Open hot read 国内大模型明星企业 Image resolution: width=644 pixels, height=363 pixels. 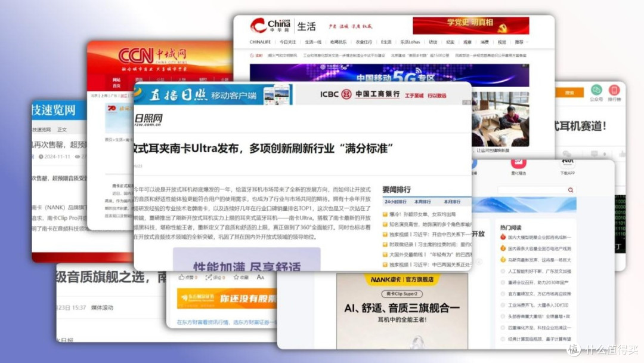coord(539,237)
